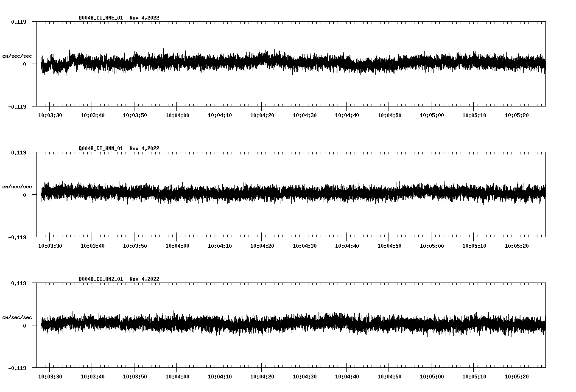The image size is (576, 392).
Task: Click 10:04:30 time label under HNZ plot
Action: pyautogui.click(x=305, y=377)
